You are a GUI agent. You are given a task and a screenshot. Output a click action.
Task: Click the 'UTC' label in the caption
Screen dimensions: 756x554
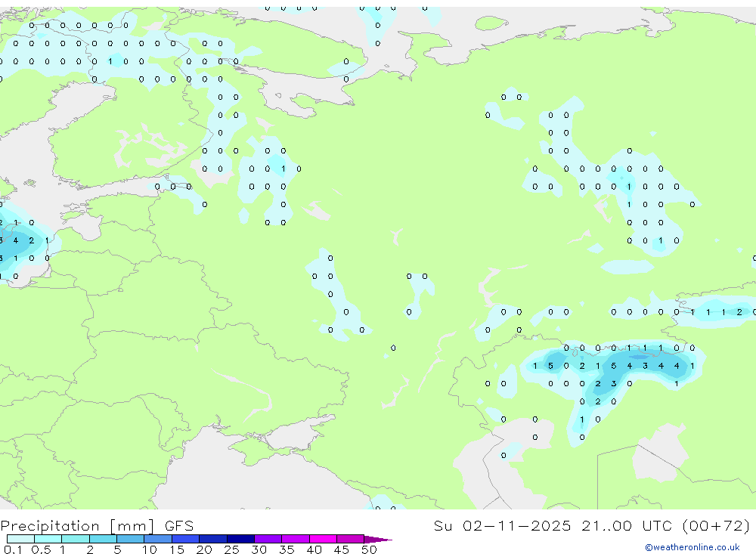[657, 525]
